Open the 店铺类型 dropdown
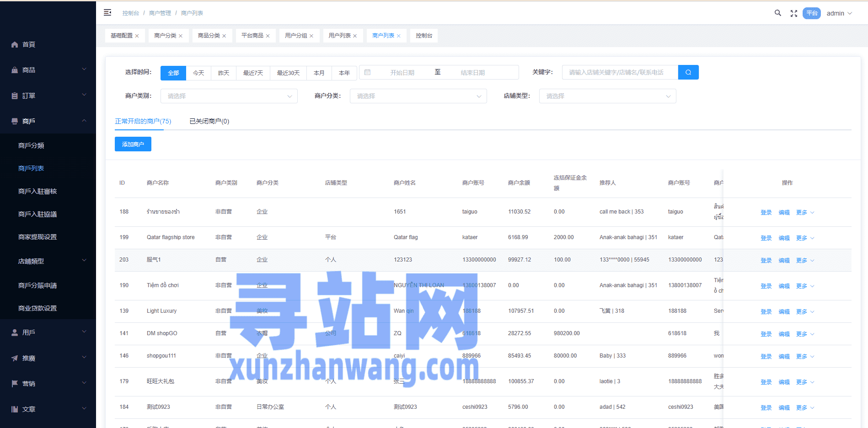The height and width of the screenshot is (428, 868). coord(607,96)
